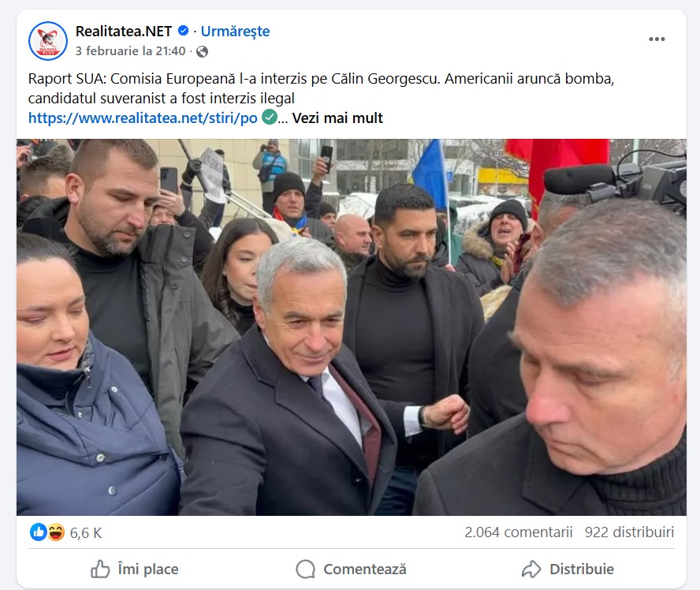Click the Distribuie share arrow icon
Screen dimensions: 700x590
coord(531,569)
